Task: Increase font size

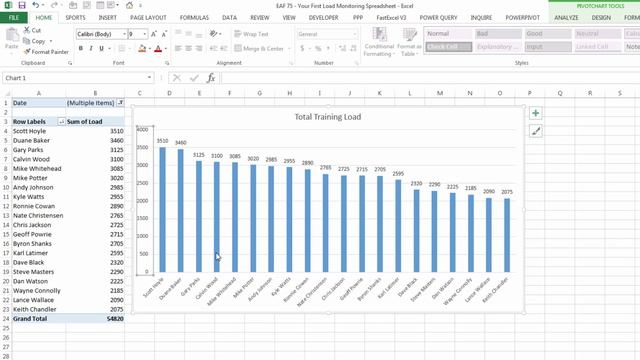Action: coord(154,34)
